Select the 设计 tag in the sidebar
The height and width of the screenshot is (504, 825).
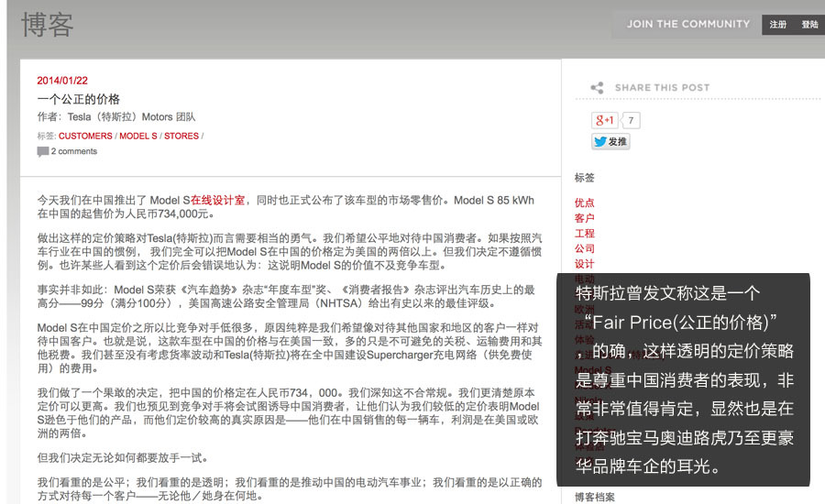pyautogui.click(x=585, y=264)
